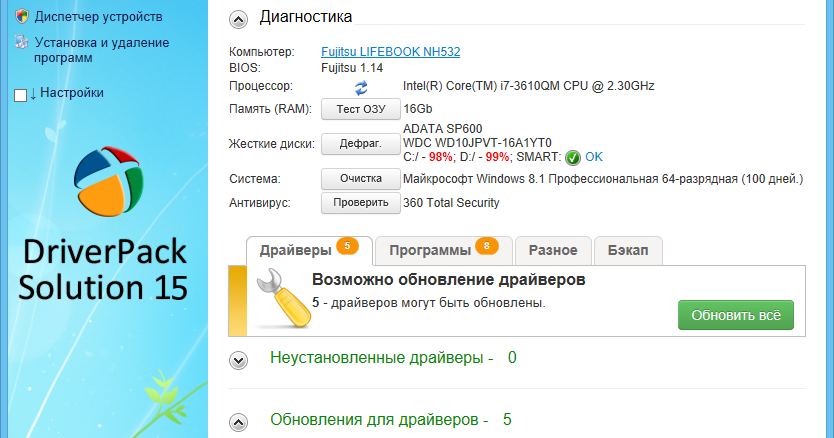The image size is (834, 438).
Task: Open the Бэкап tab
Action: [628, 251]
